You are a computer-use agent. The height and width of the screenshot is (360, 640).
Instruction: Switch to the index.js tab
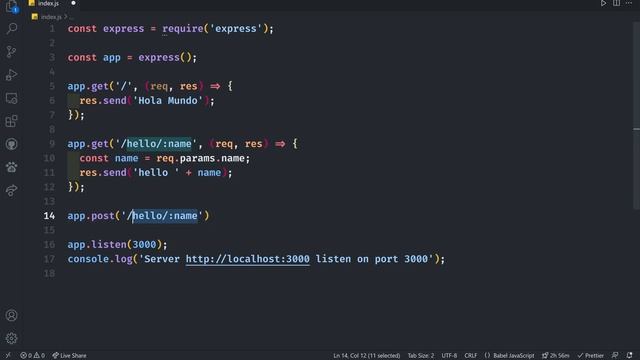tap(48, 3)
